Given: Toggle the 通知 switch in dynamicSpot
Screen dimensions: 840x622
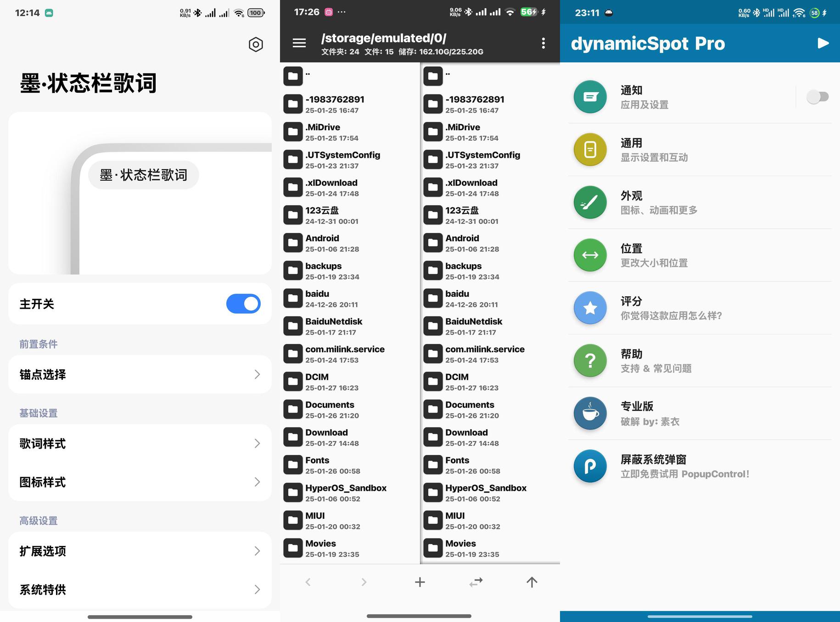Looking at the screenshot, I should pos(818,97).
